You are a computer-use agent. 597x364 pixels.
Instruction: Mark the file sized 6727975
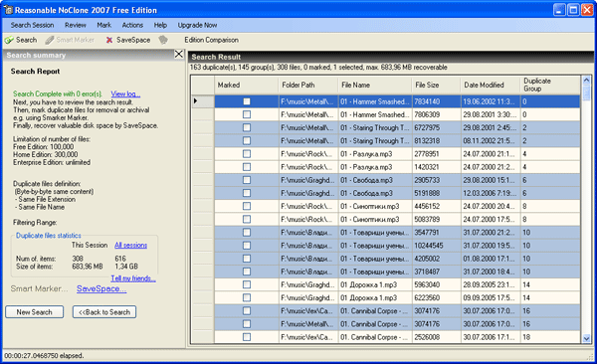pyautogui.click(x=247, y=127)
